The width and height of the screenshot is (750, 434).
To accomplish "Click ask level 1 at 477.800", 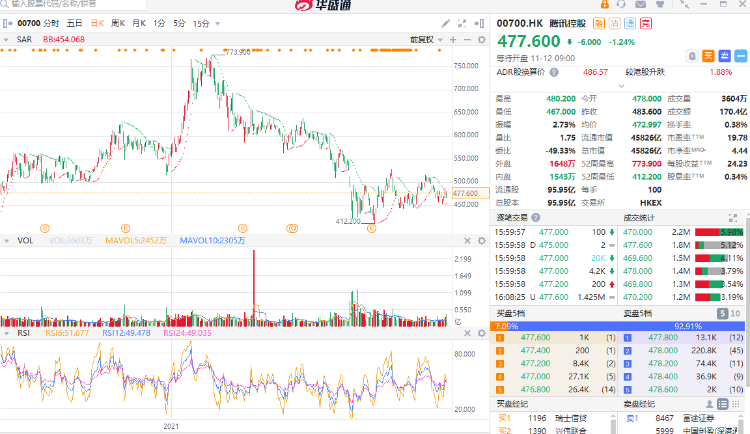I will 683,338.
